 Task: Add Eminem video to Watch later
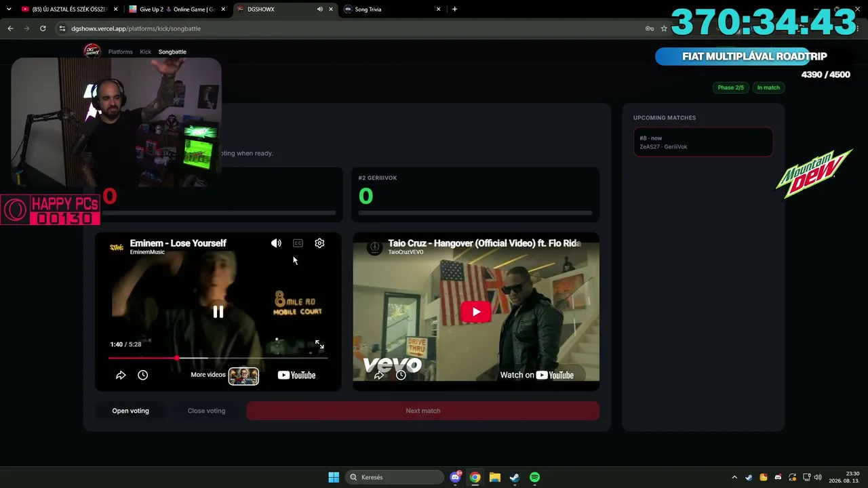pyautogui.click(x=143, y=375)
